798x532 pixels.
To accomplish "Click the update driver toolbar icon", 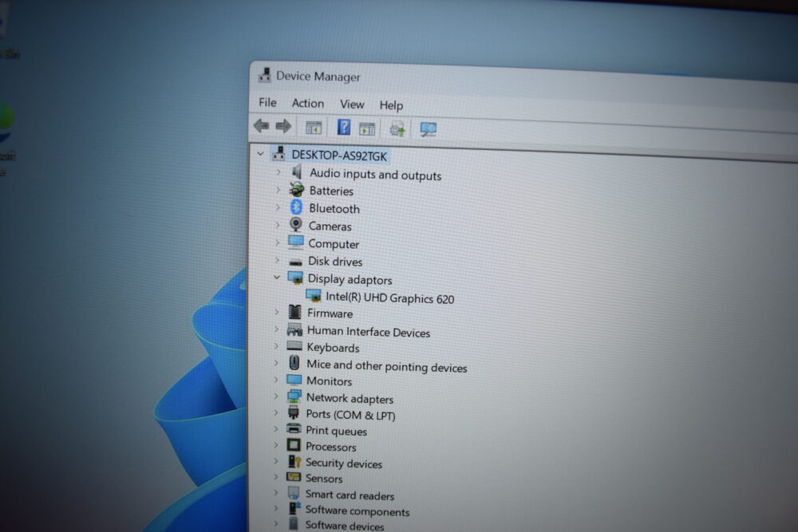I will pyautogui.click(x=397, y=129).
